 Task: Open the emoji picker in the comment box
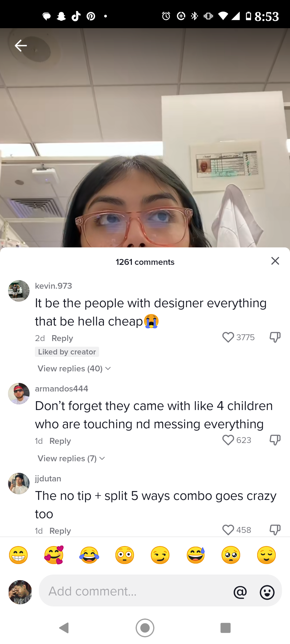pyautogui.click(x=267, y=592)
